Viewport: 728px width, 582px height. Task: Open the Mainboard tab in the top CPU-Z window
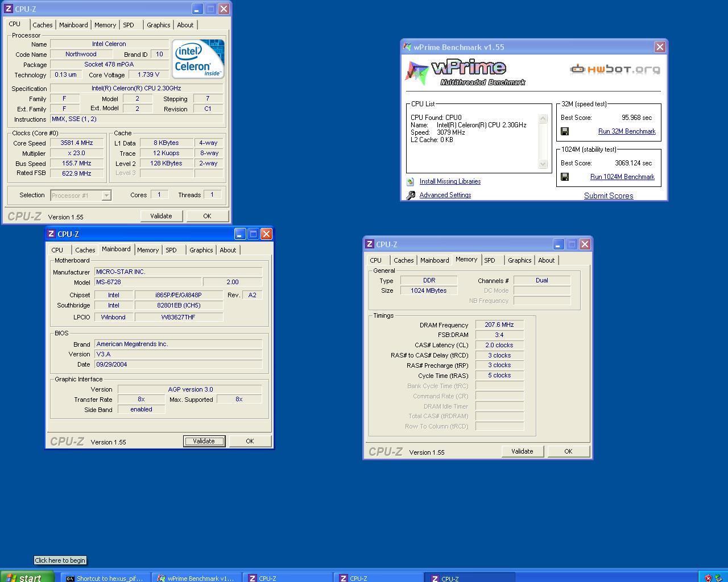pyautogui.click(x=73, y=25)
